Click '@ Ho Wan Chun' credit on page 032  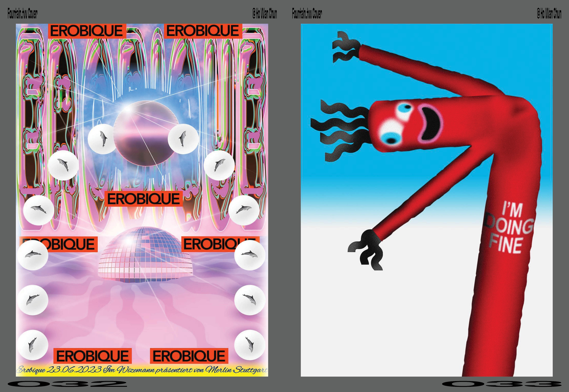pos(265,14)
